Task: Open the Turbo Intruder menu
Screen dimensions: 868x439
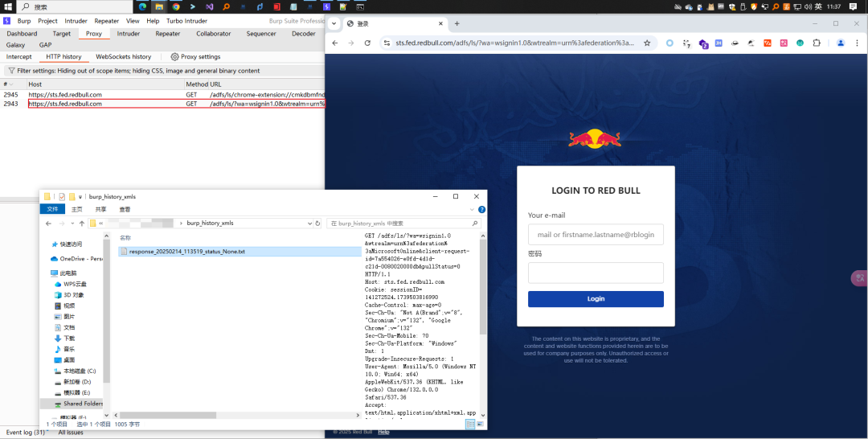Action: [x=186, y=21]
